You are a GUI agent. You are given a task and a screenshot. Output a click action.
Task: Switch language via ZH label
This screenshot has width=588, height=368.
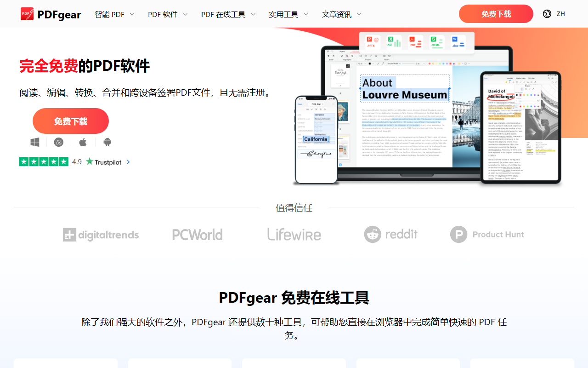tap(560, 14)
